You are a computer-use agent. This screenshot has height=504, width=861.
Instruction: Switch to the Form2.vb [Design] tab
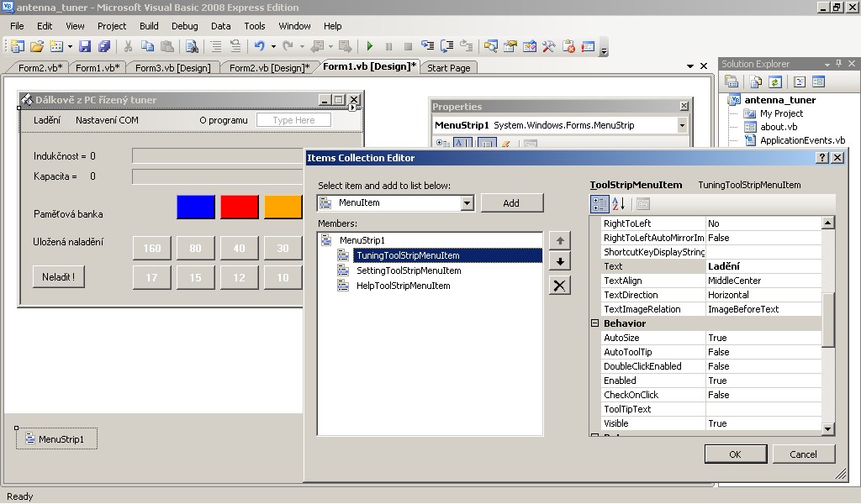[x=269, y=68]
